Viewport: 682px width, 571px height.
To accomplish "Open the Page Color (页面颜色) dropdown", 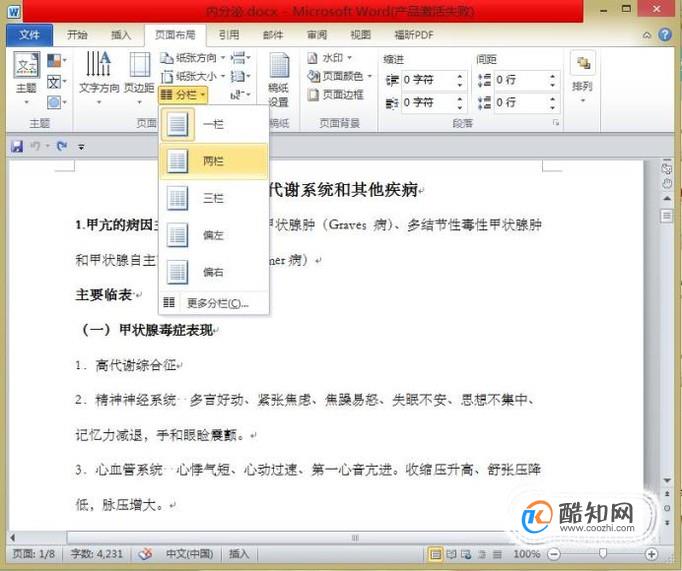I will click(339, 76).
